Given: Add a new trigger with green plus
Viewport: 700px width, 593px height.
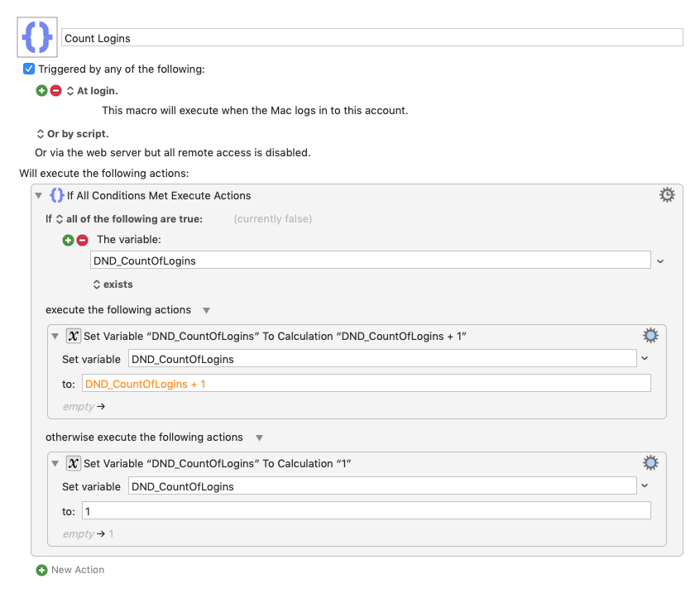Looking at the screenshot, I should pyautogui.click(x=41, y=91).
